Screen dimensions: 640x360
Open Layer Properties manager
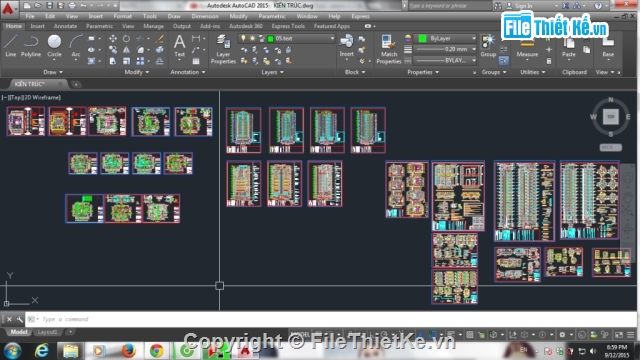point(223,49)
